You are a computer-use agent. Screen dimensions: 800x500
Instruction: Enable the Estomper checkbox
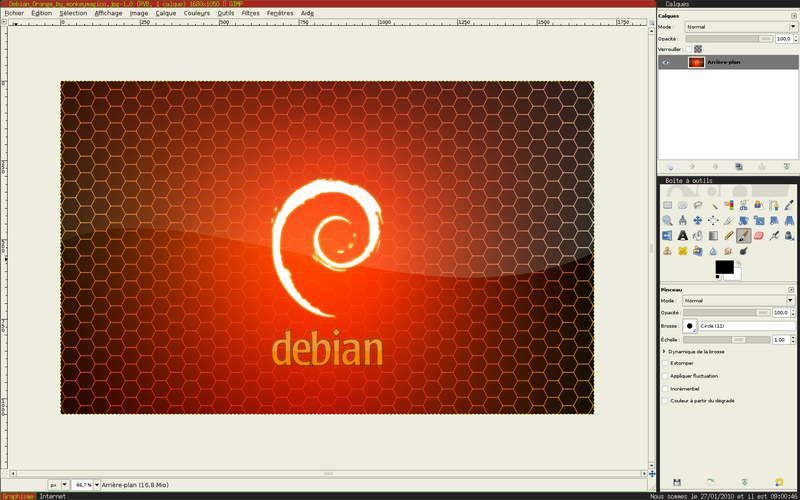coord(665,363)
